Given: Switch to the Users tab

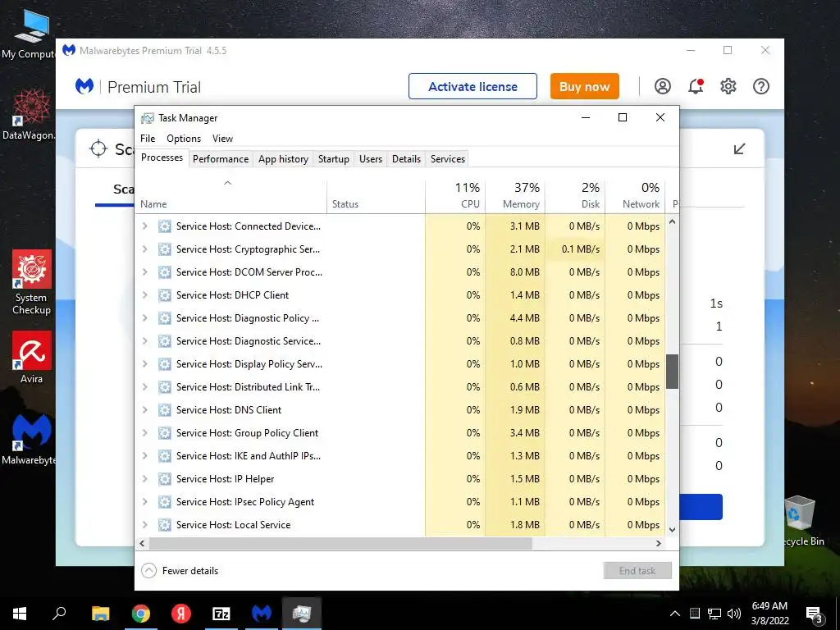Looking at the screenshot, I should (371, 159).
